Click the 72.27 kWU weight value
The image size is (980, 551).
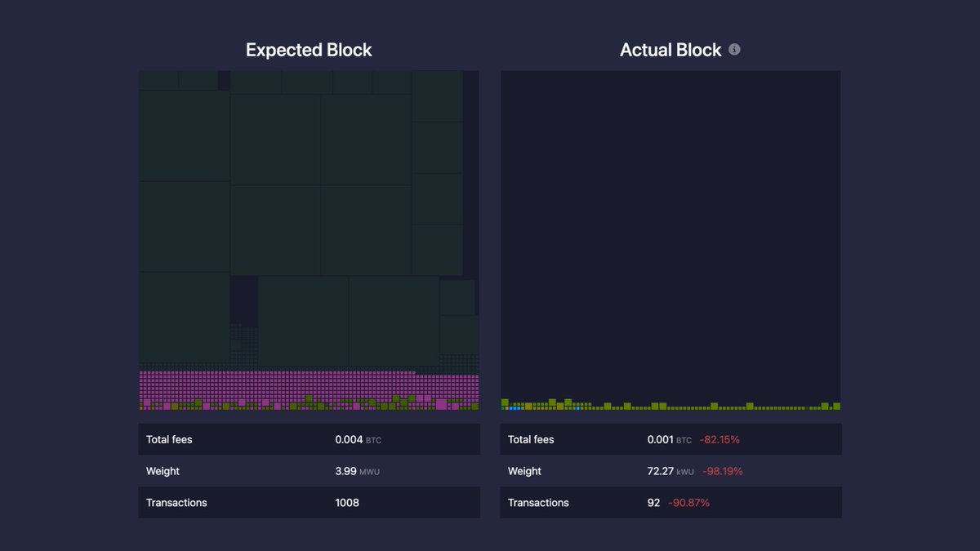click(x=659, y=471)
